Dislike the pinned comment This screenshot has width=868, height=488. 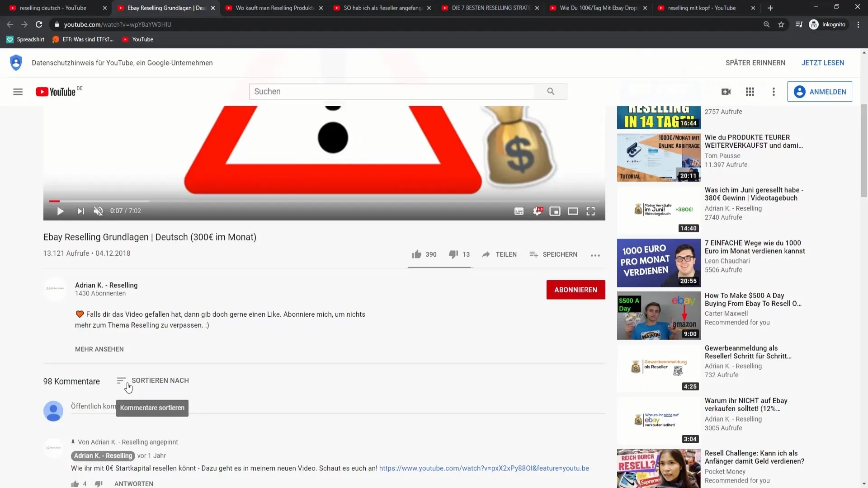tap(99, 484)
